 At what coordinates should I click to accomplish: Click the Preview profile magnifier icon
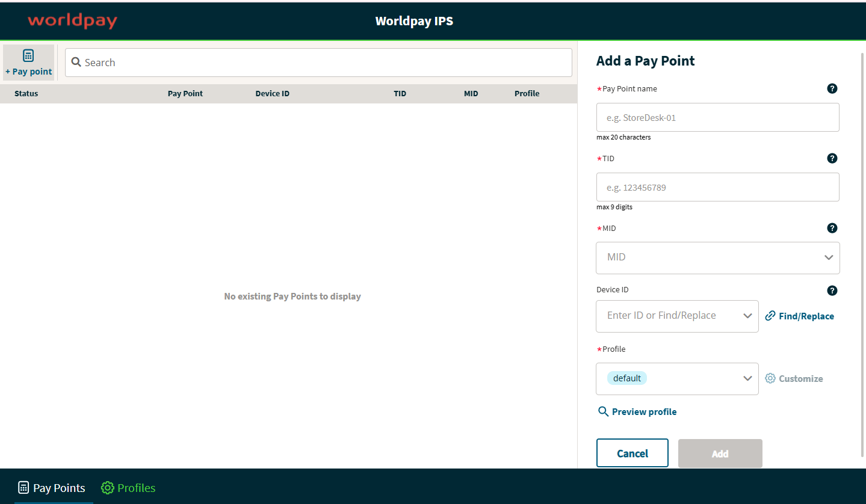click(603, 412)
